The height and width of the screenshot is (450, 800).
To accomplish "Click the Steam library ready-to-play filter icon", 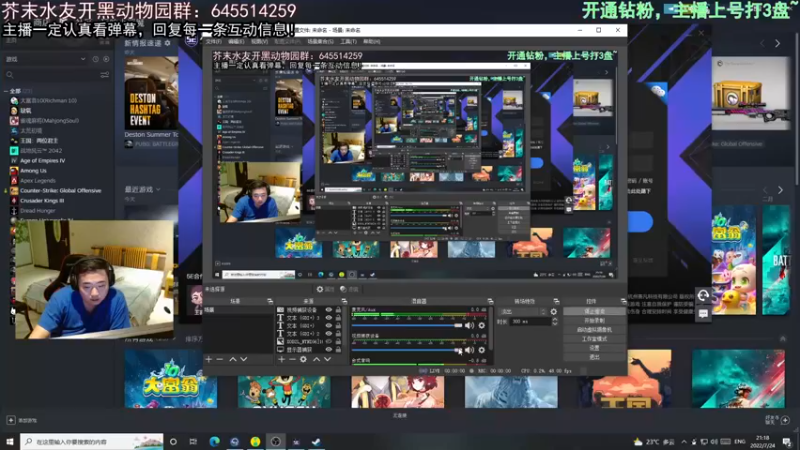I will tap(106, 59).
